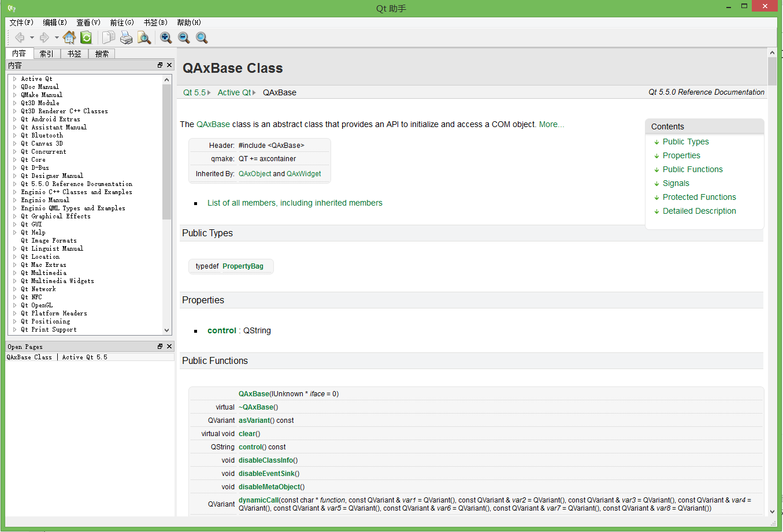Click the Zoom in magnifier

pos(166,38)
